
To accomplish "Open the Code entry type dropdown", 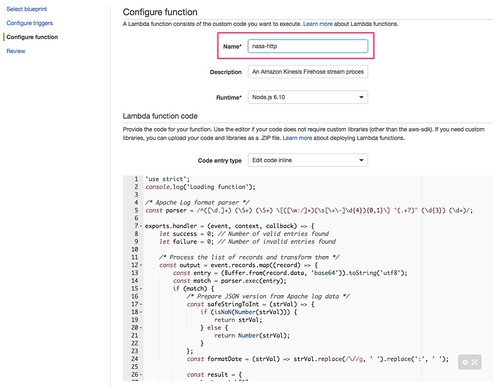I will [308, 160].
